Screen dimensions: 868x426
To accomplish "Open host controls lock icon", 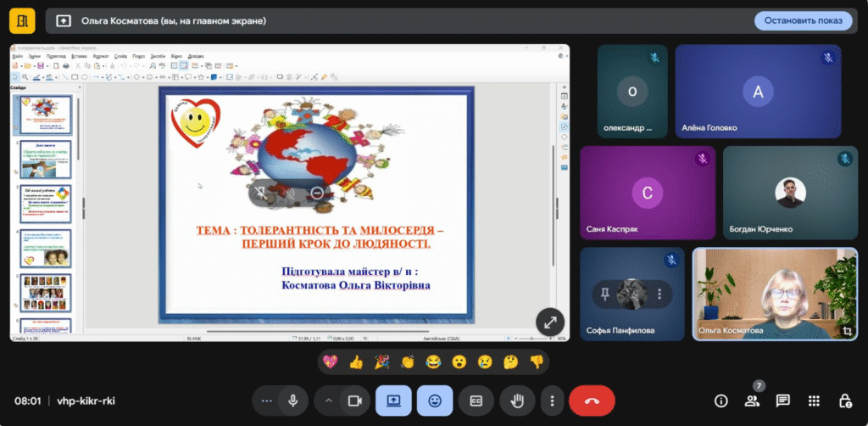I will click(844, 401).
